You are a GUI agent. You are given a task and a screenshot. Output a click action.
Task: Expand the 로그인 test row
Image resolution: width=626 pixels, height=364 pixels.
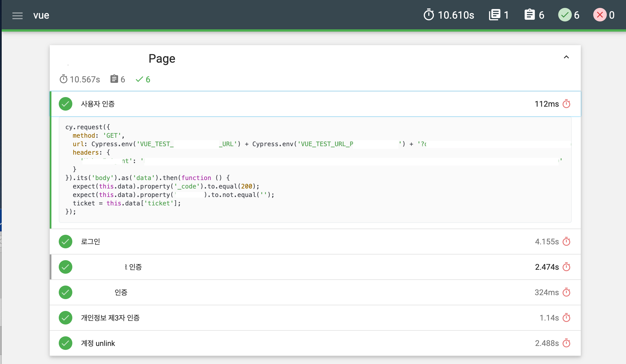click(90, 242)
